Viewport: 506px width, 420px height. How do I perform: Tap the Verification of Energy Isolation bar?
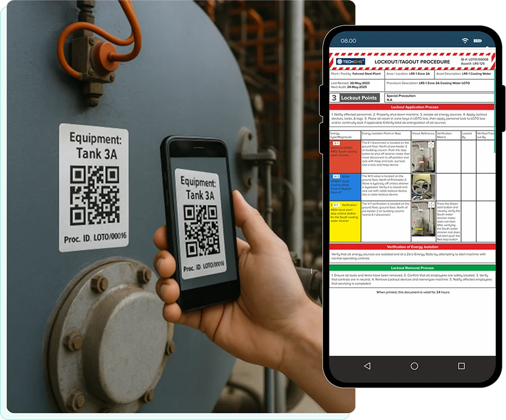tap(412, 247)
